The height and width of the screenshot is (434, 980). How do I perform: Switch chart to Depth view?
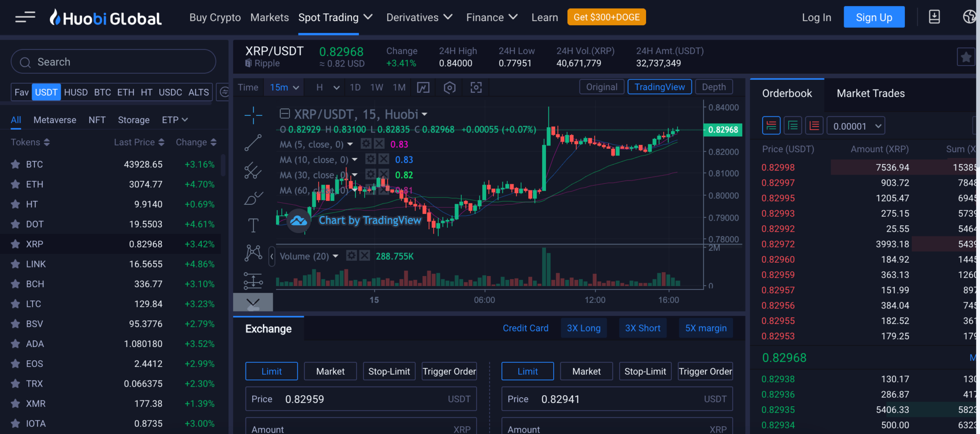click(713, 87)
